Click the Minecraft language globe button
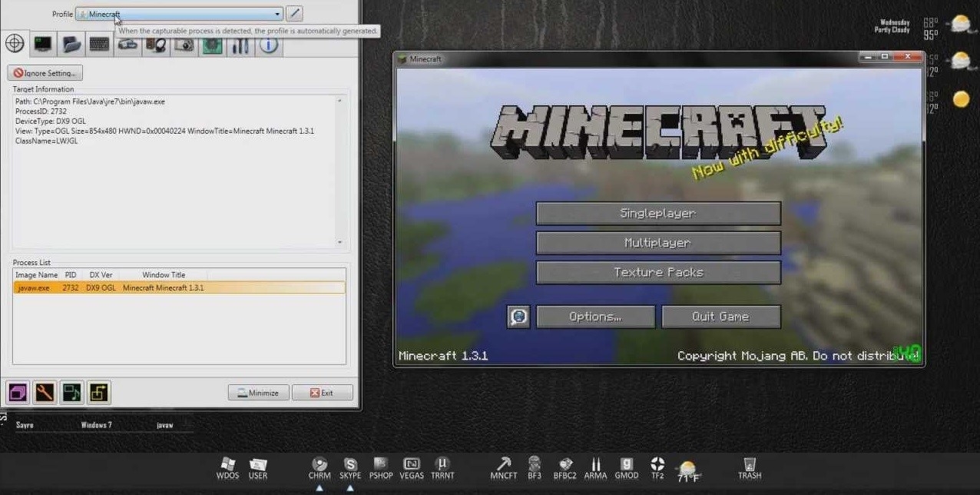 click(518, 317)
